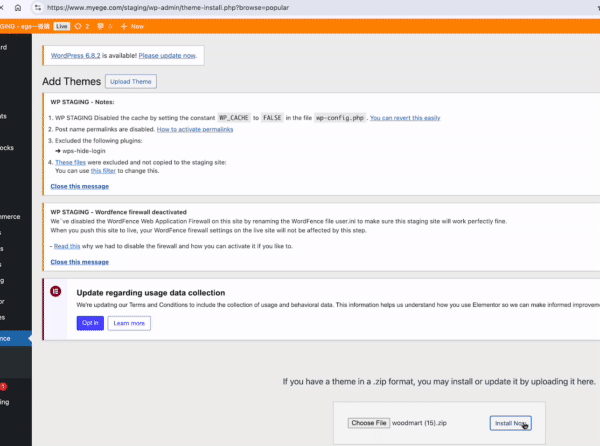This screenshot has height=446, width=600.
Task: Click the red Elementor logo icon
Action: click(55, 291)
